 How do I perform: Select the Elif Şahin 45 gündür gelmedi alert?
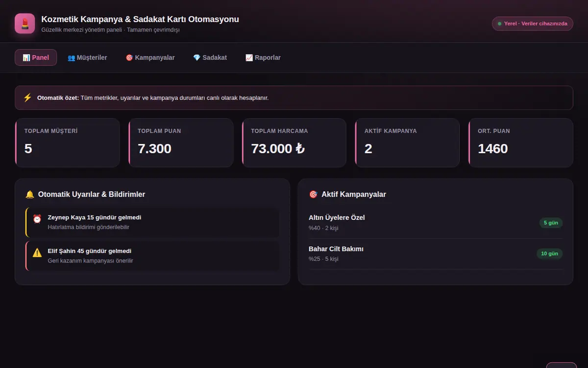[152, 256]
